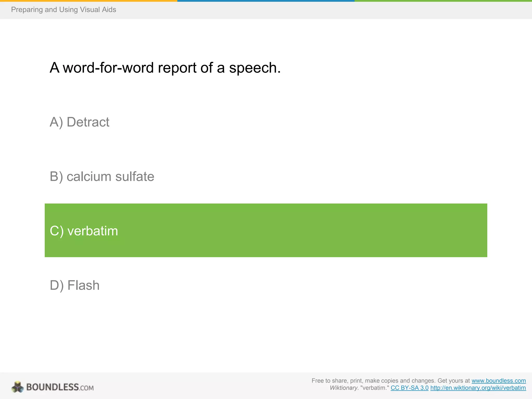This screenshot has width=532, height=399.
Task: Open the www.boundless.com link
Action: tap(498, 381)
